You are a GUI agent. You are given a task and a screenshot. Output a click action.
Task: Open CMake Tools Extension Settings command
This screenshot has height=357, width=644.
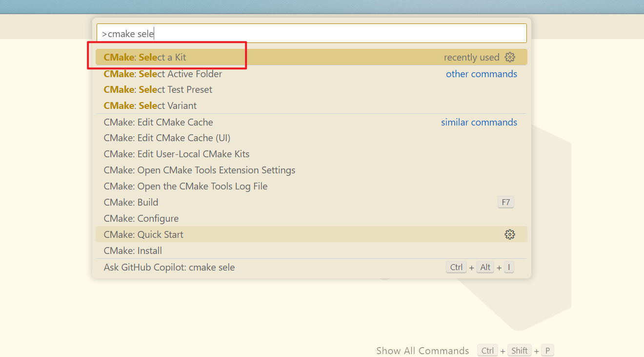[311, 170]
